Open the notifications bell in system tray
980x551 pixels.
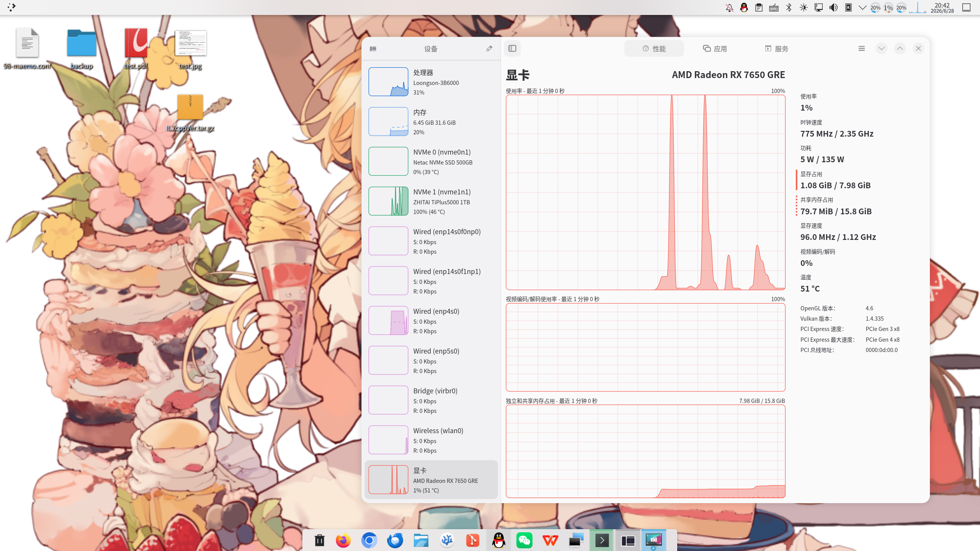click(729, 8)
